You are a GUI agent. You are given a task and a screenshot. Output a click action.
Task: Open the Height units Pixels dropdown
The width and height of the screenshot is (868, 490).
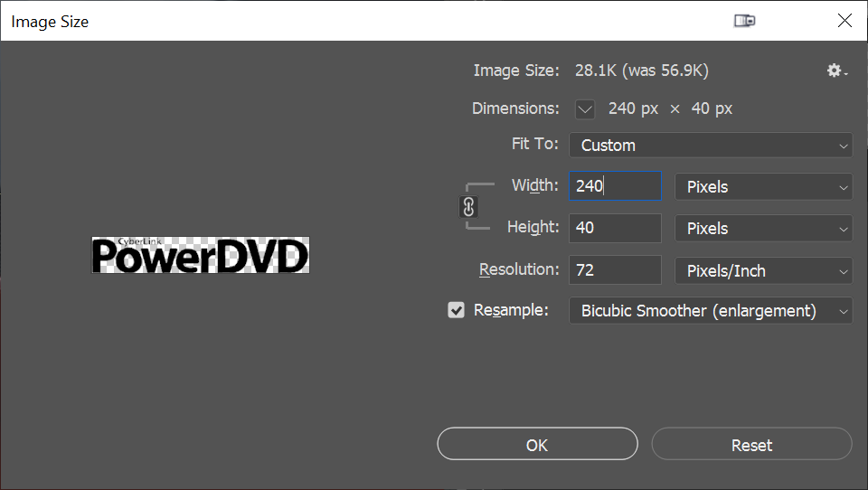coord(763,228)
